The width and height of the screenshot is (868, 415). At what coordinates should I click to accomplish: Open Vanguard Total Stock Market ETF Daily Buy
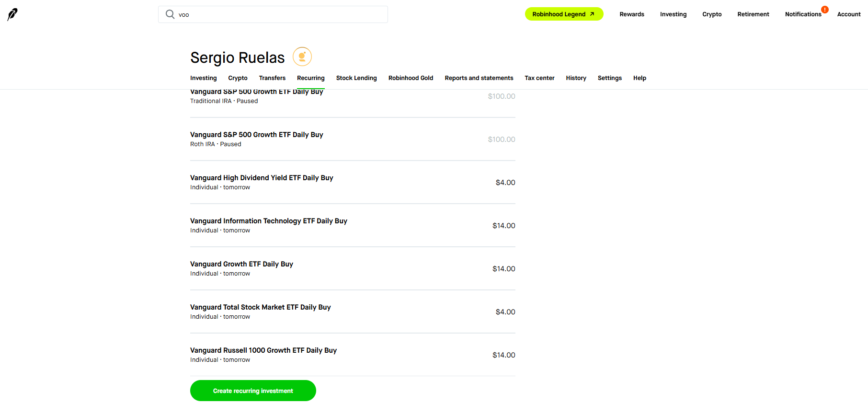pyautogui.click(x=353, y=311)
